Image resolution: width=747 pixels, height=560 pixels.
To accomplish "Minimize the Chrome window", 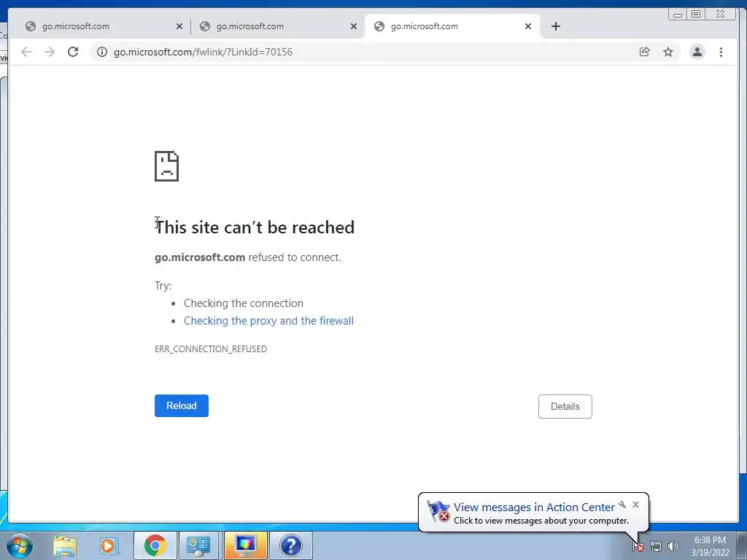I will point(678,15).
